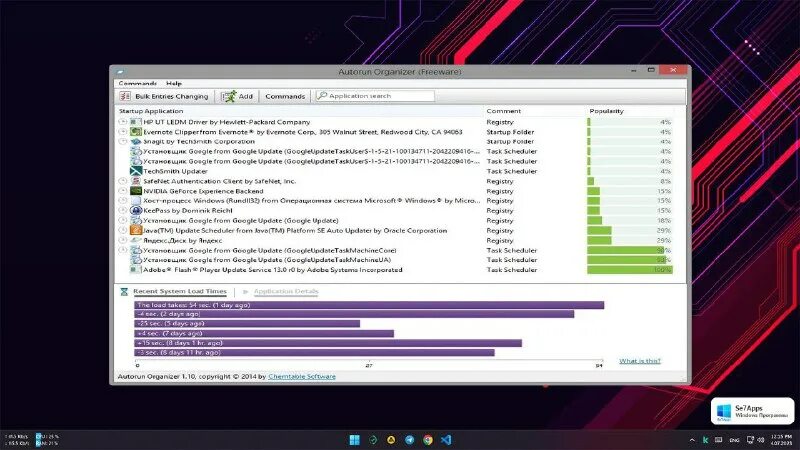Viewport: 800px width, 450px height.
Task: Click the Хост-процесс Windows (Rundll32) entry icon
Action: 135,201
